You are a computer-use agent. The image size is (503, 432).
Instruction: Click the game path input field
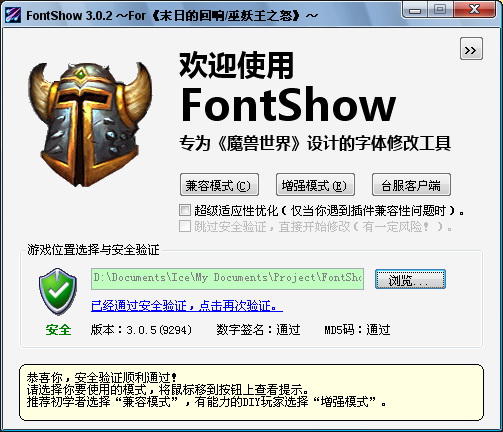[227, 278]
